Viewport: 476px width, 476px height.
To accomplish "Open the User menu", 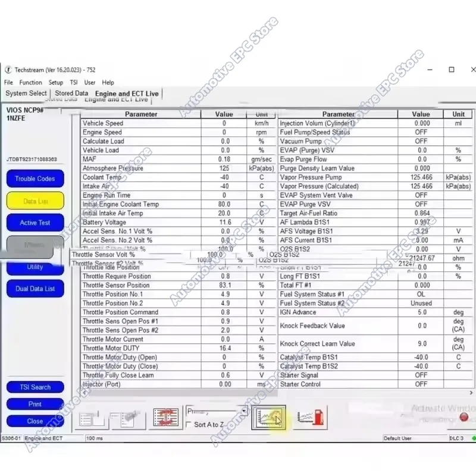I will tap(90, 82).
